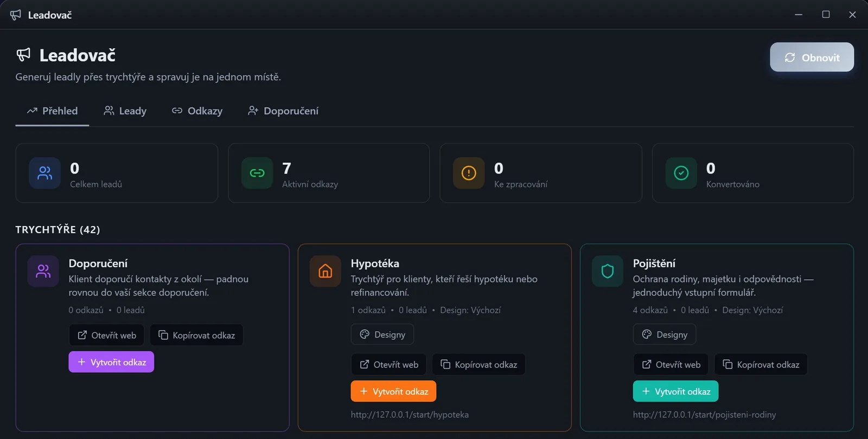Click the purple people icon in Doporučení card
The width and height of the screenshot is (868, 439).
pos(43,271)
